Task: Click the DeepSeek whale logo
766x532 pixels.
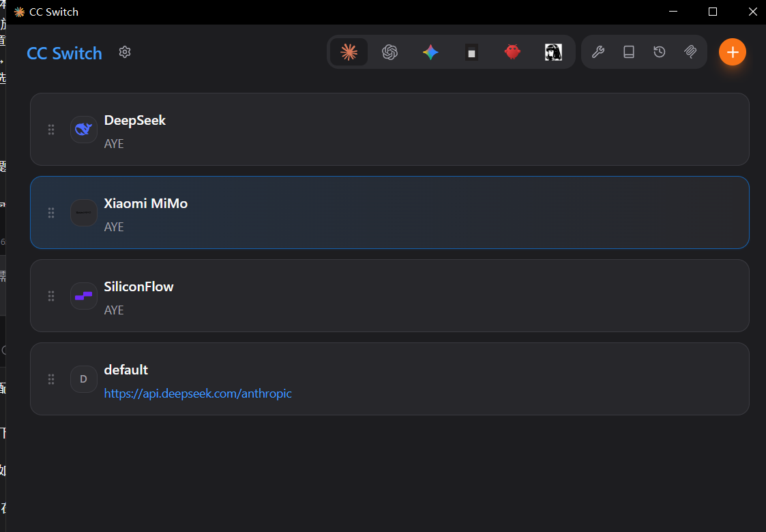Action: [x=83, y=130]
